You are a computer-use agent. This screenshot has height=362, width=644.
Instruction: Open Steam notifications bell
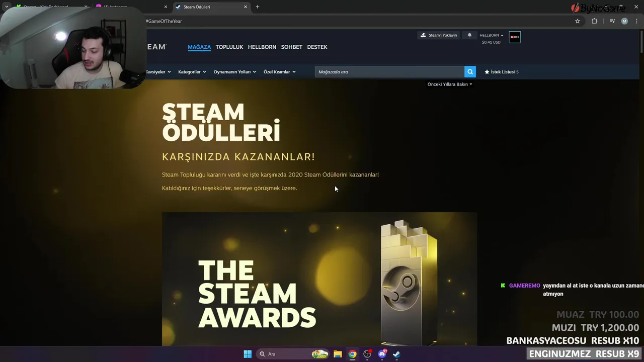coord(469,35)
